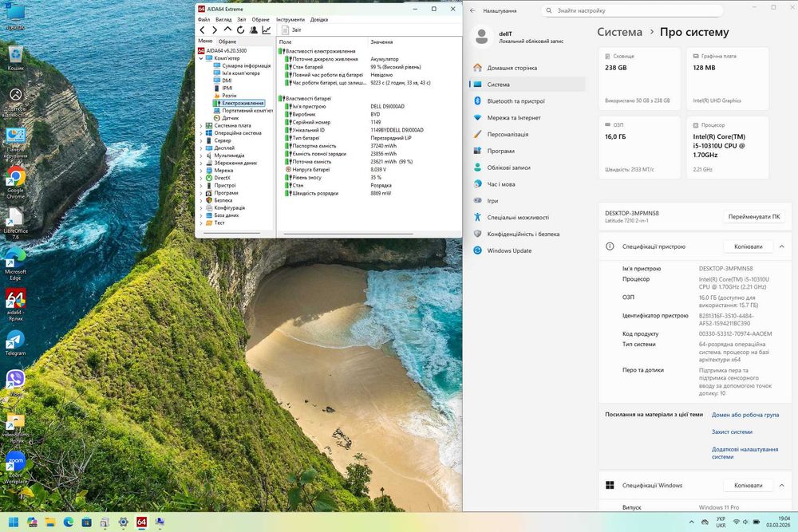Open Bluetooth та пристрої settings
The height and width of the screenshot is (532, 798).
point(527,101)
